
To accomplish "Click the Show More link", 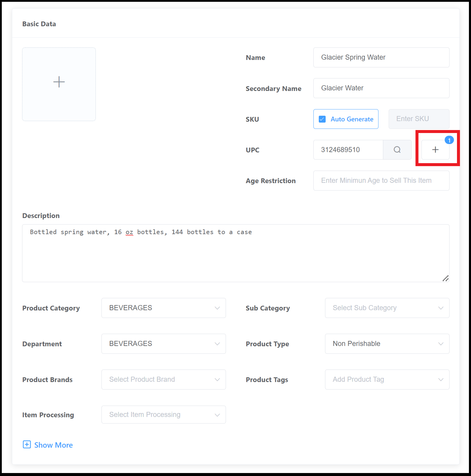I will 53,445.
